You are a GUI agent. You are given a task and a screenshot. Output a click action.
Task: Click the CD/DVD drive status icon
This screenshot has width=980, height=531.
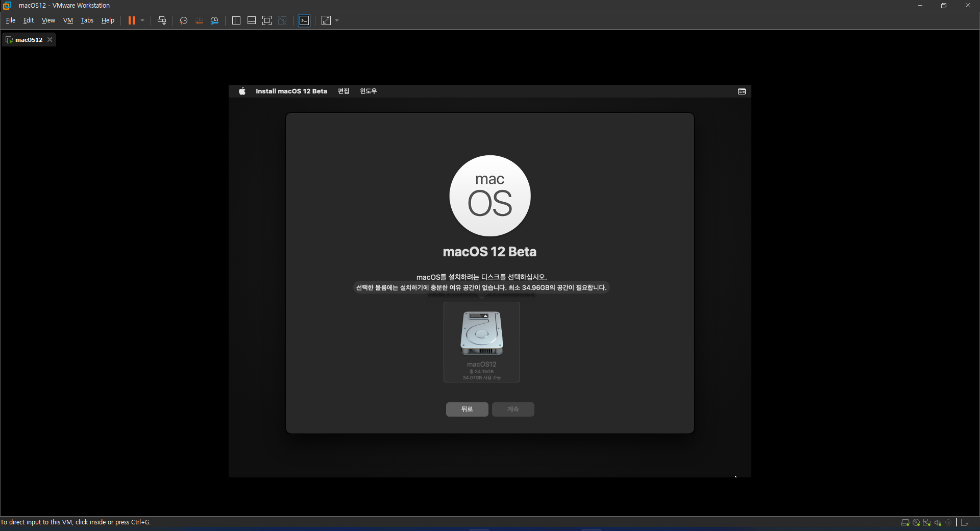[x=916, y=522]
